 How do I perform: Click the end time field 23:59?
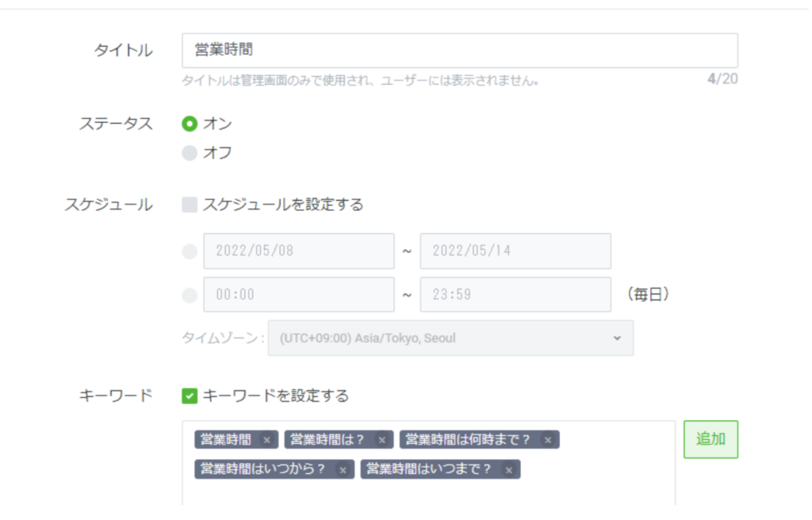(515, 295)
